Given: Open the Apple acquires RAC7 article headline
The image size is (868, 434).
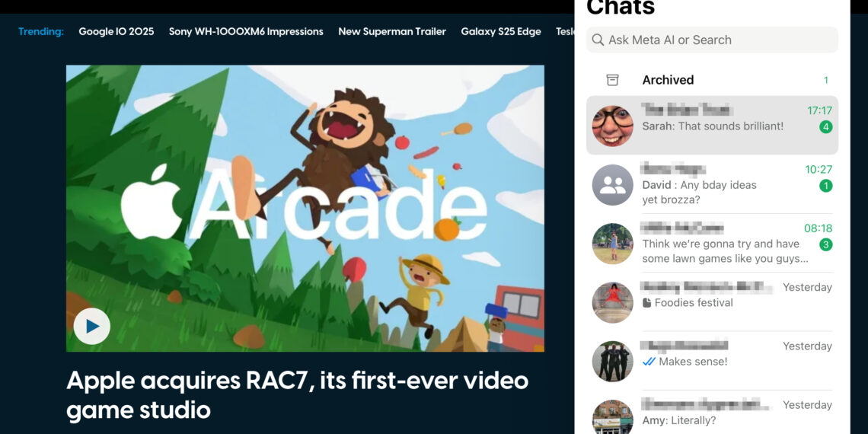Looking at the screenshot, I should [x=297, y=394].
